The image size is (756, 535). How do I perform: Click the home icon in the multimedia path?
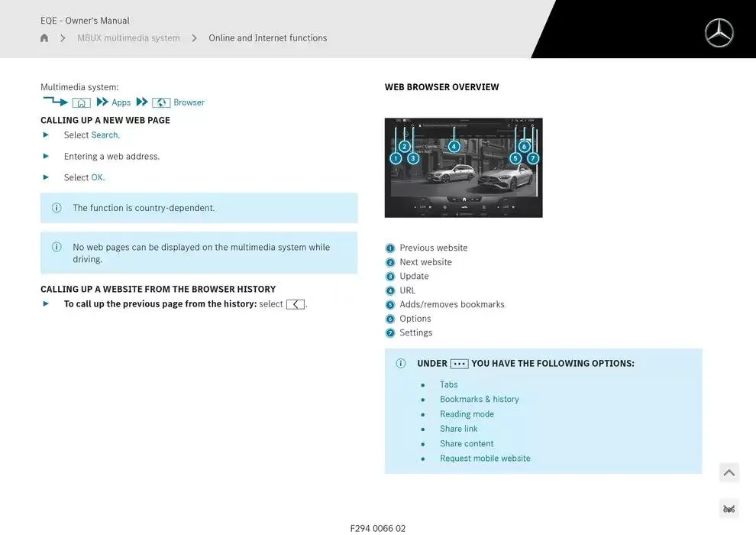click(x=81, y=102)
